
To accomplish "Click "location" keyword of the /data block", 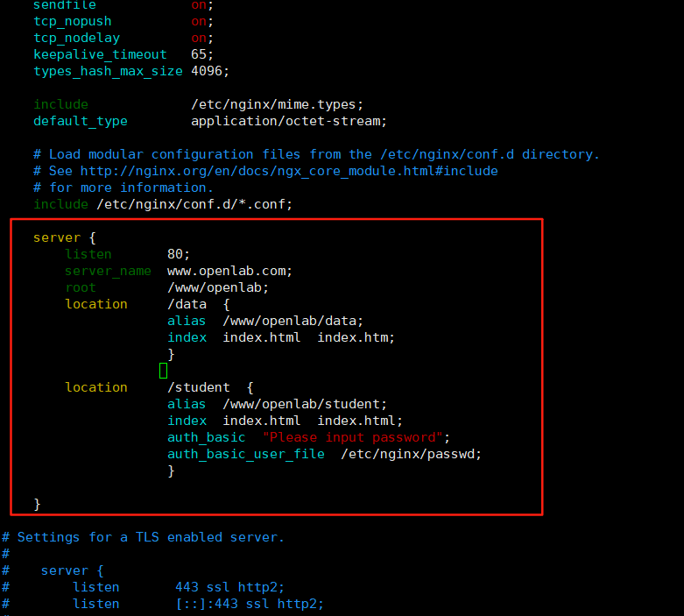I will point(96,304).
